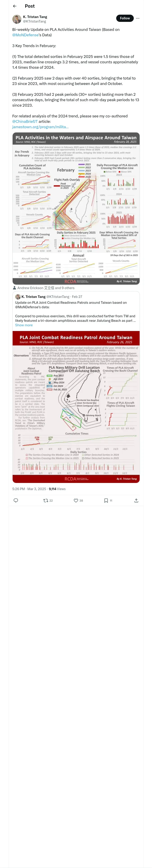View the 9,114 Views count details
The image size is (152, 868).
pyautogui.click(x=57, y=489)
